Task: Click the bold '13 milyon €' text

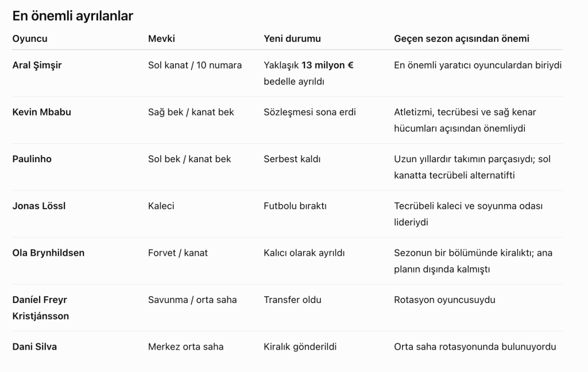Action: click(327, 66)
